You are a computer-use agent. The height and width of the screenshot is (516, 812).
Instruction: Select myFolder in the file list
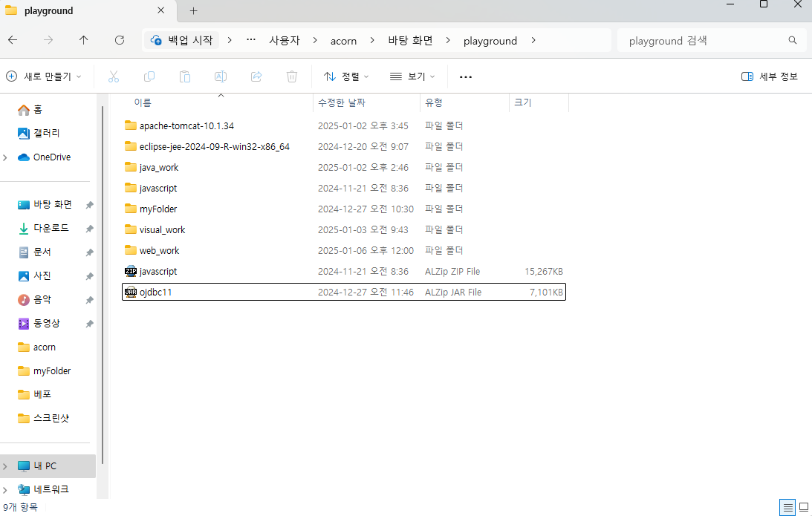344,209
